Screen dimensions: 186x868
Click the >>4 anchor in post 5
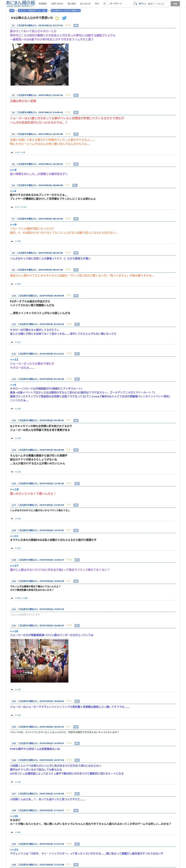[13, 170]
